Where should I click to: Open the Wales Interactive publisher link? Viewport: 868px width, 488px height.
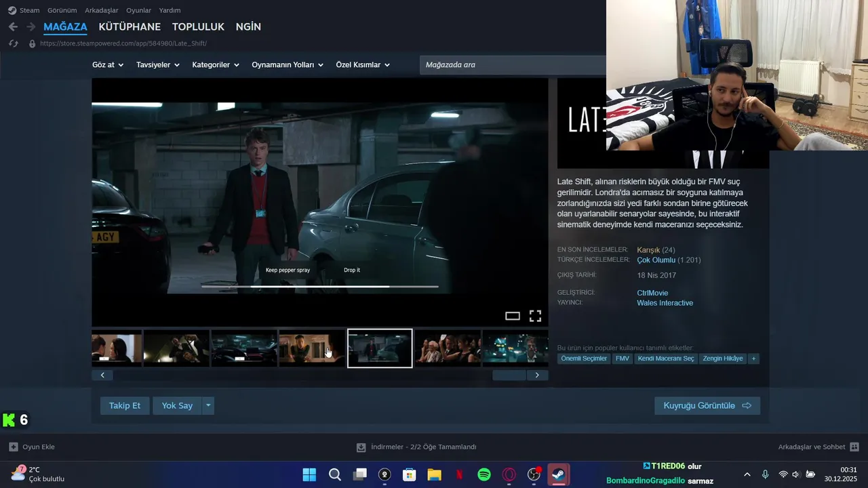pos(665,303)
